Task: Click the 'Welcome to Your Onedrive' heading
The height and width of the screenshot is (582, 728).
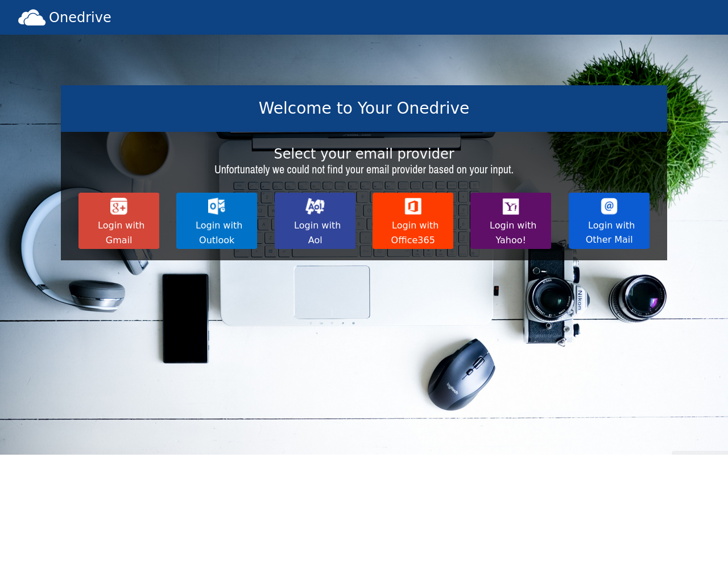Action: point(364,108)
